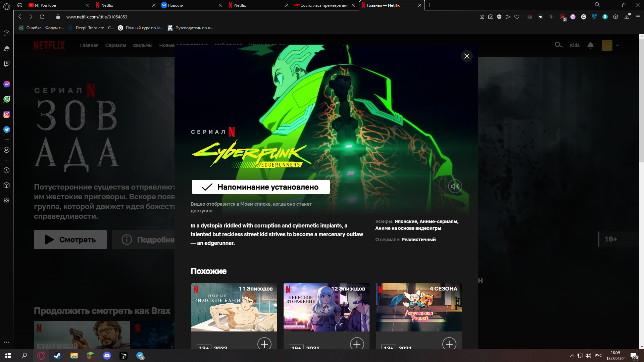The height and width of the screenshot is (362, 644).
Task: Add page to bookmarks heart icon
Action: coord(517,17)
